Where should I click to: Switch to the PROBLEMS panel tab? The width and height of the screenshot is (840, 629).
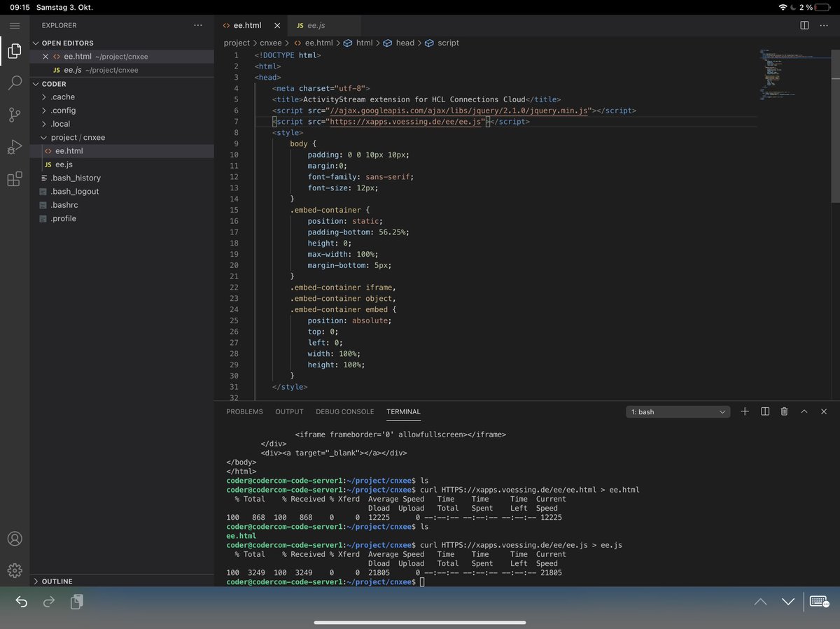tap(244, 412)
